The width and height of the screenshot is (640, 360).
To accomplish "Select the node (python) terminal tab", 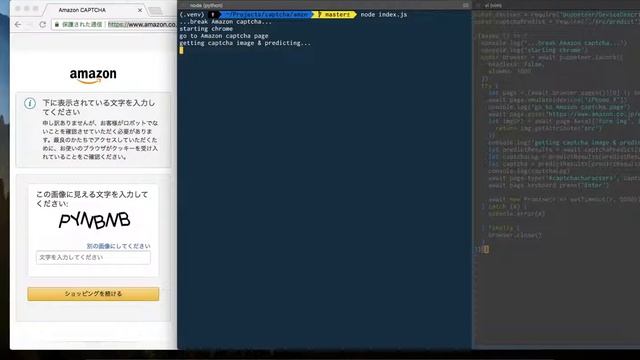I will (206, 5).
